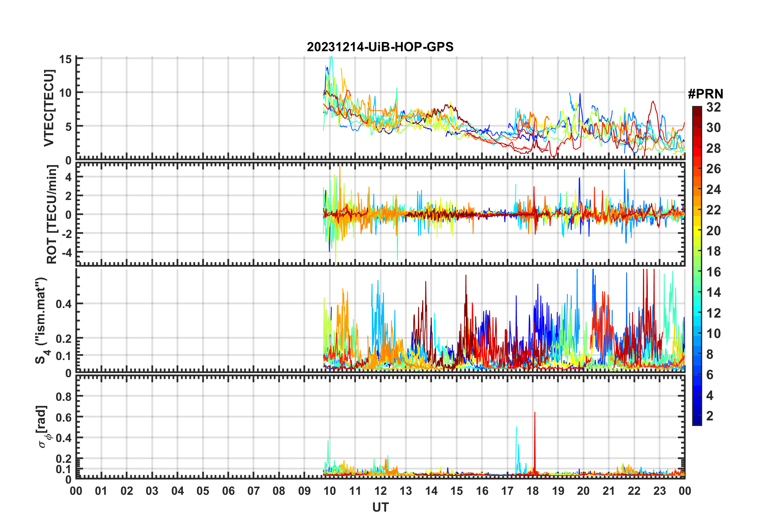Click ROT y-axis tick "4"
761x532 pixels.
coord(68,177)
